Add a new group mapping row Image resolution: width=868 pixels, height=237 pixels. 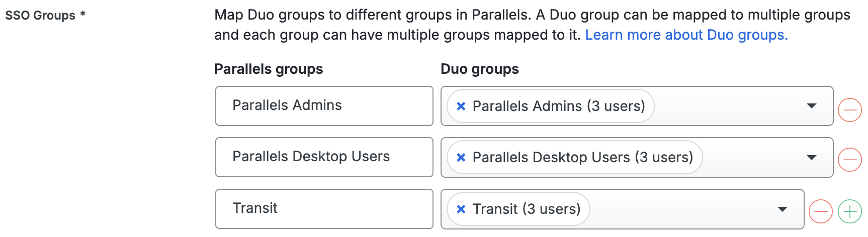(850, 211)
